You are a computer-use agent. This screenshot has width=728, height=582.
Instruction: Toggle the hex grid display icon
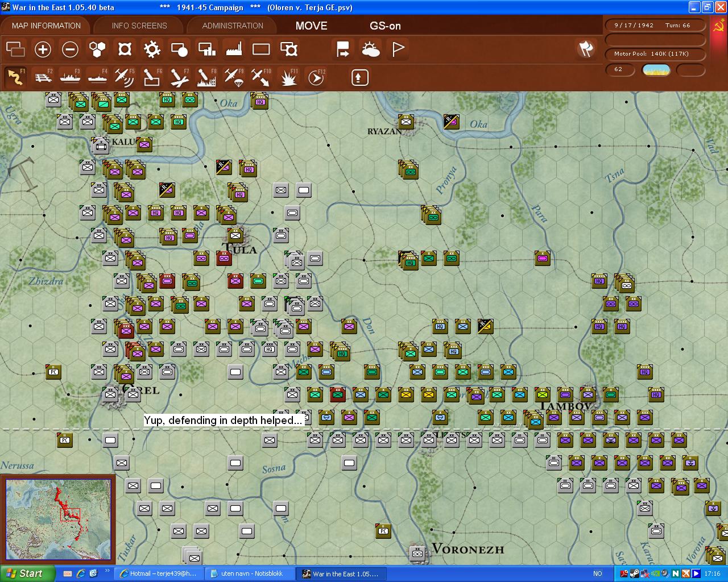coord(97,49)
